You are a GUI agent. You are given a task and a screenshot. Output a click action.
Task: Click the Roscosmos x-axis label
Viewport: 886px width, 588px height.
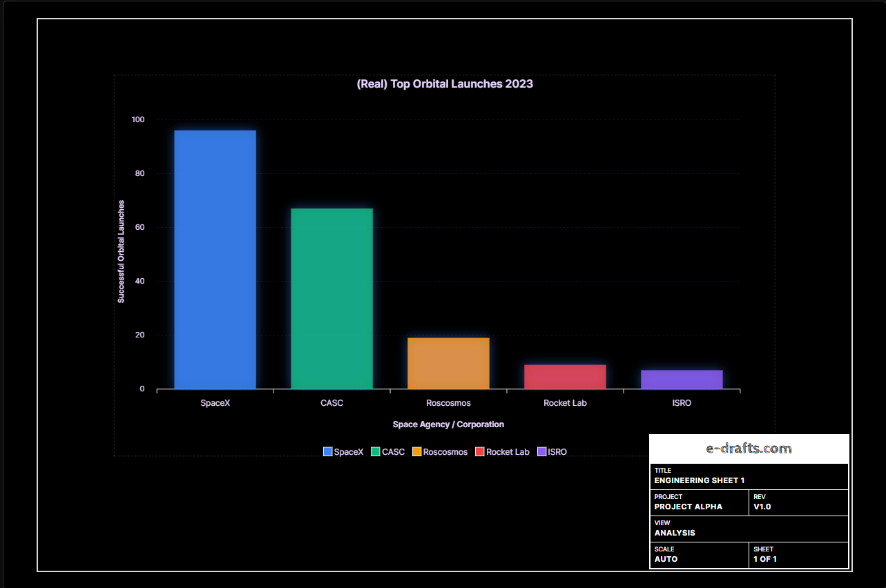(448, 403)
